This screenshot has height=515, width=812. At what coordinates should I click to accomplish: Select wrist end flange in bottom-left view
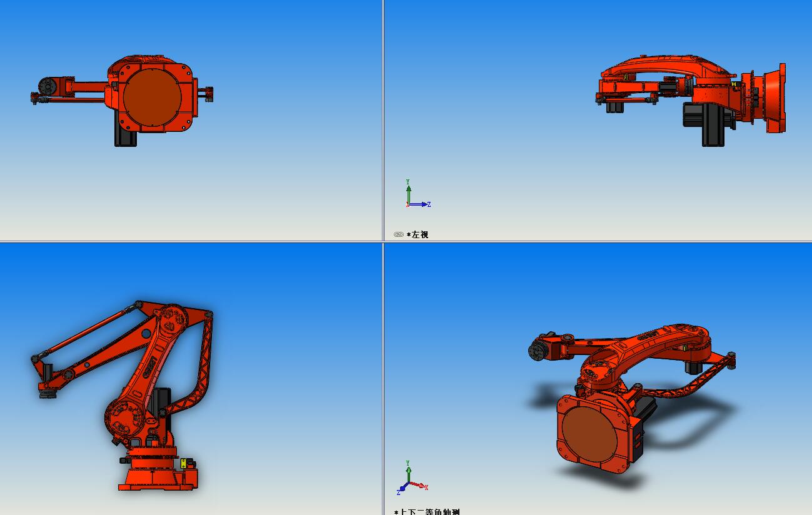pos(47,394)
